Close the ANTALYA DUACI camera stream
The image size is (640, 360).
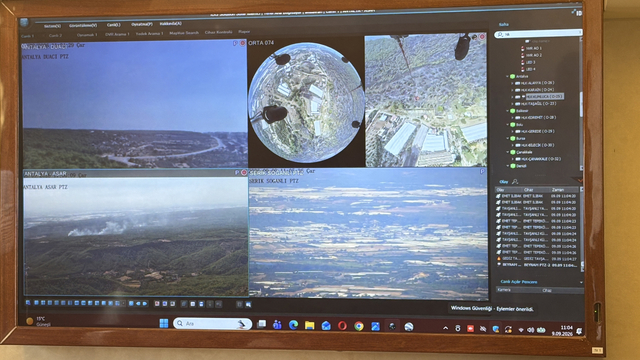pos(242,43)
